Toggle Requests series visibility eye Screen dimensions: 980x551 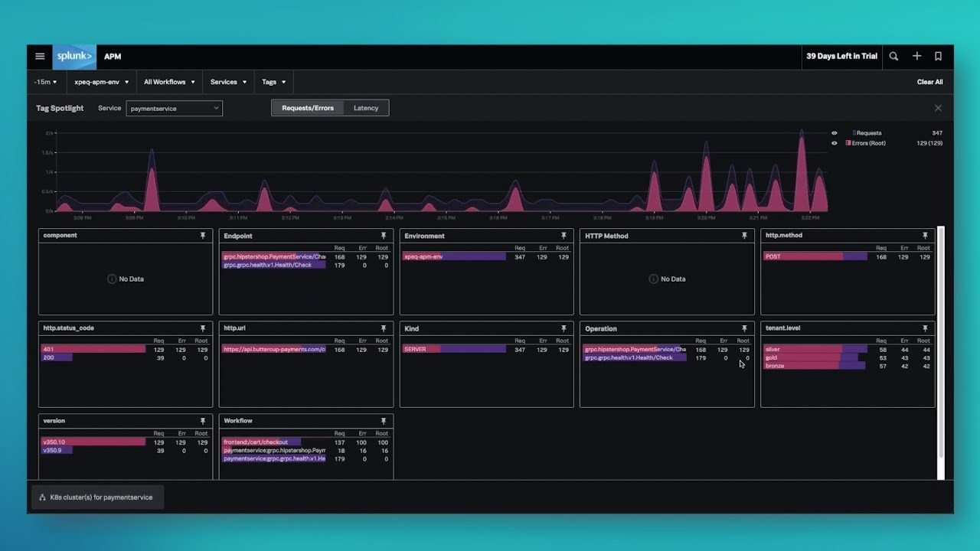[835, 133]
